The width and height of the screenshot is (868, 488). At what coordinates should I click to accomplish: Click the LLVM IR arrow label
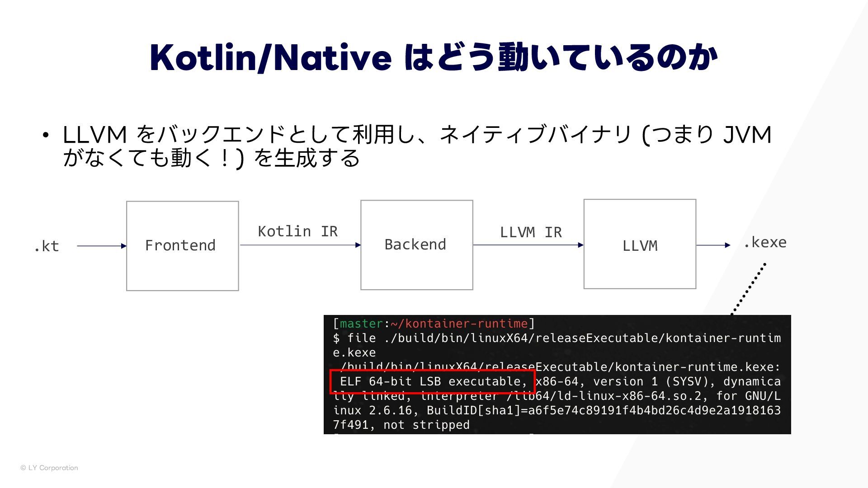[531, 232]
